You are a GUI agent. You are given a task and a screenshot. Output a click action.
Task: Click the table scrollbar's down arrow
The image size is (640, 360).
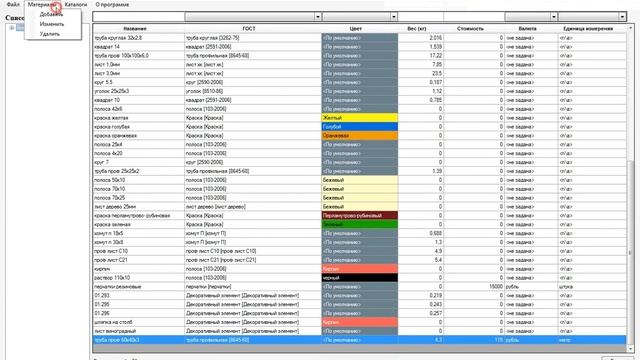pos(631,349)
